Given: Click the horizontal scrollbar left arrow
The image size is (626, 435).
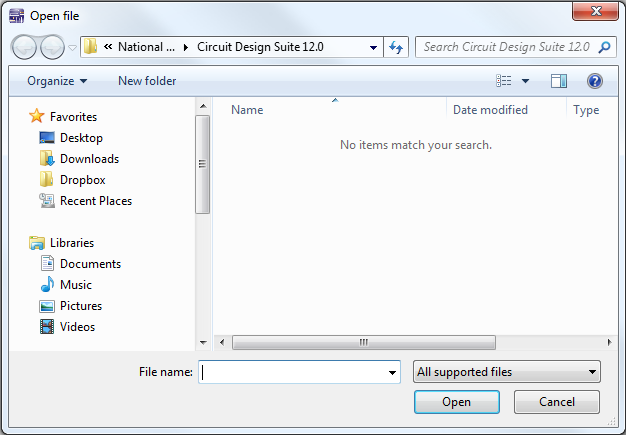Looking at the screenshot, I should point(222,342).
